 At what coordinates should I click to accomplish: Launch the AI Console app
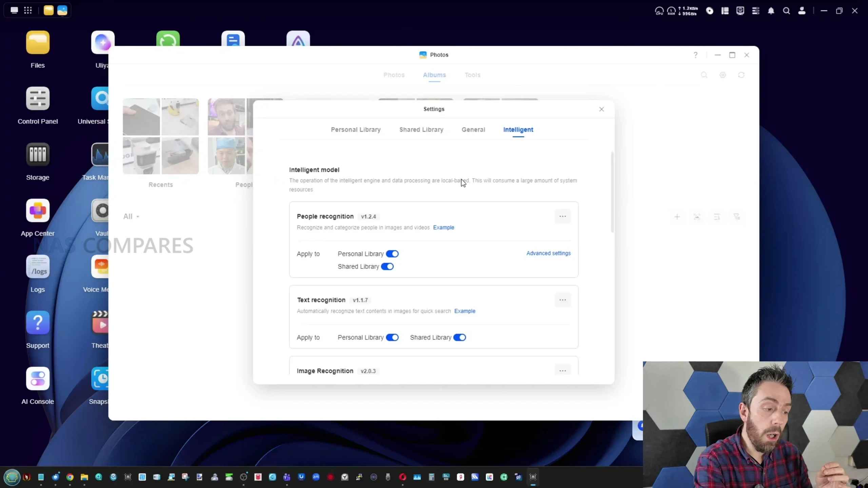click(x=38, y=379)
